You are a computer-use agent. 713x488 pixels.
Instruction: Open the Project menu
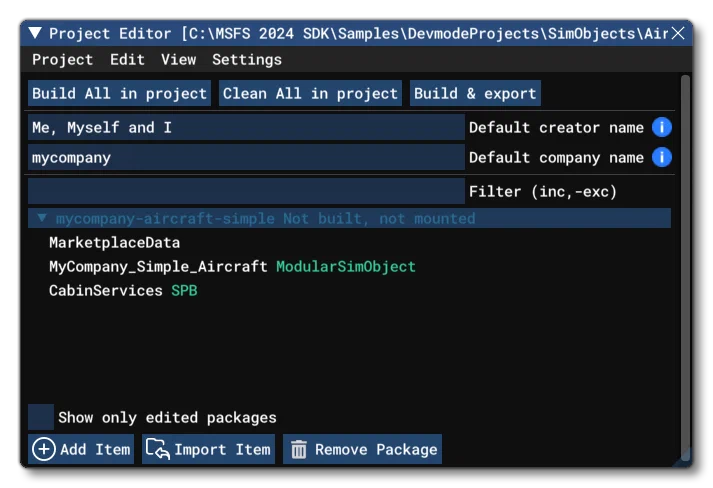point(62,60)
